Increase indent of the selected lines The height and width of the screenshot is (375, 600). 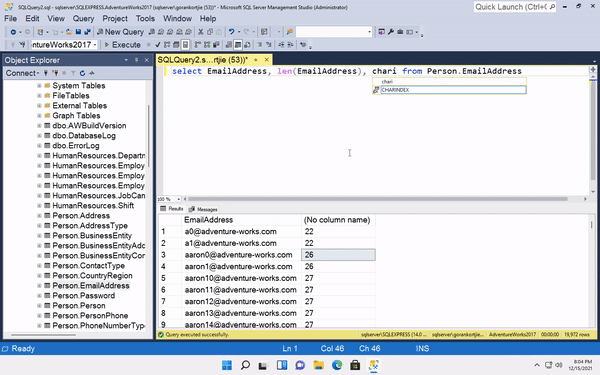coord(290,45)
